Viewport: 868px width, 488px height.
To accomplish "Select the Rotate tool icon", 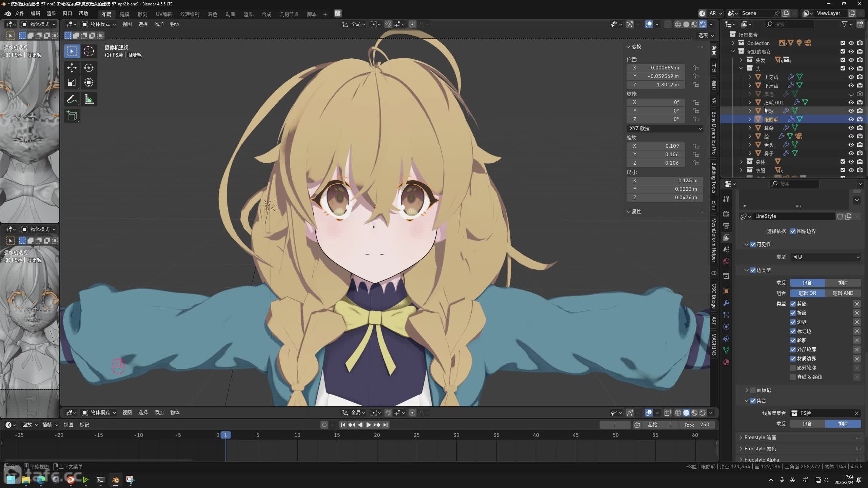I will click(x=89, y=68).
